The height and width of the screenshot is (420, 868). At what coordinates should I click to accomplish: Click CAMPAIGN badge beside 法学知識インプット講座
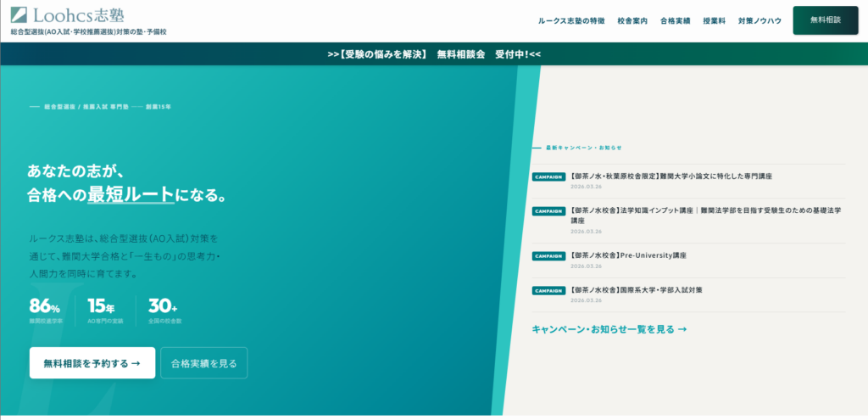coord(548,210)
